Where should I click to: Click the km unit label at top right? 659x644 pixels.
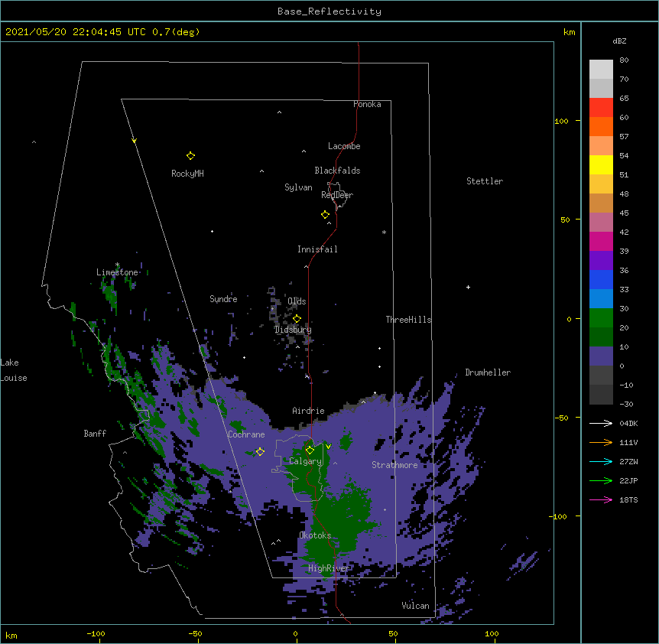570,32
